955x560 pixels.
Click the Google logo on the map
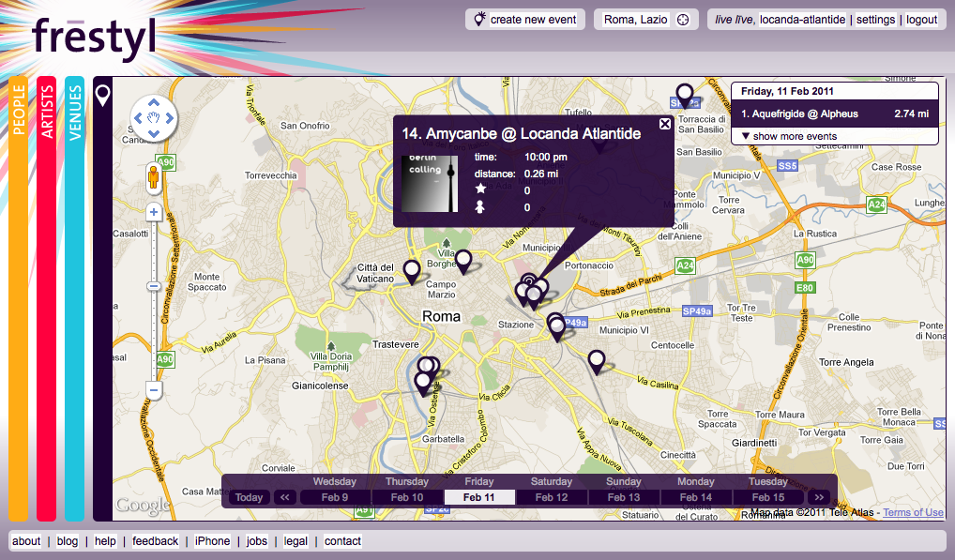pos(143,506)
